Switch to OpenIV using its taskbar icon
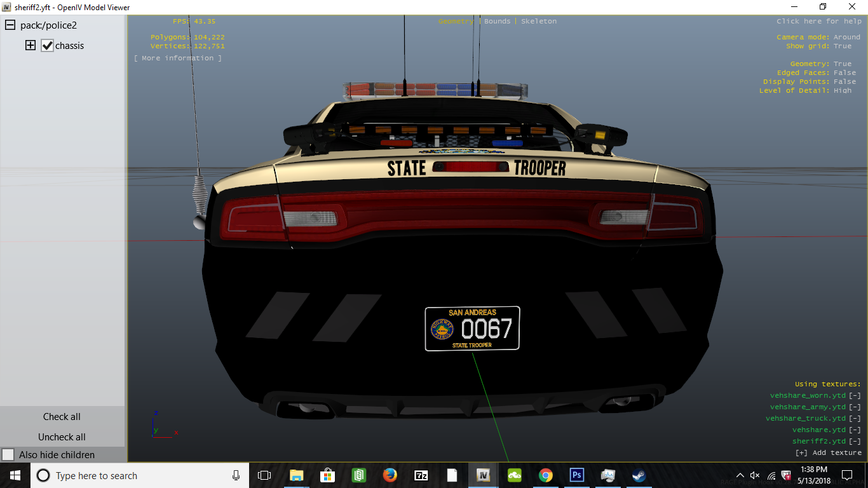The width and height of the screenshot is (868, 488). point(483,475)
